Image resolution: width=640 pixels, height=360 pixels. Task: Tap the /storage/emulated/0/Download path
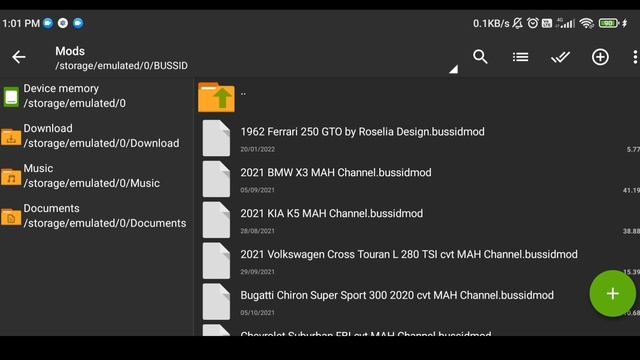101,143
